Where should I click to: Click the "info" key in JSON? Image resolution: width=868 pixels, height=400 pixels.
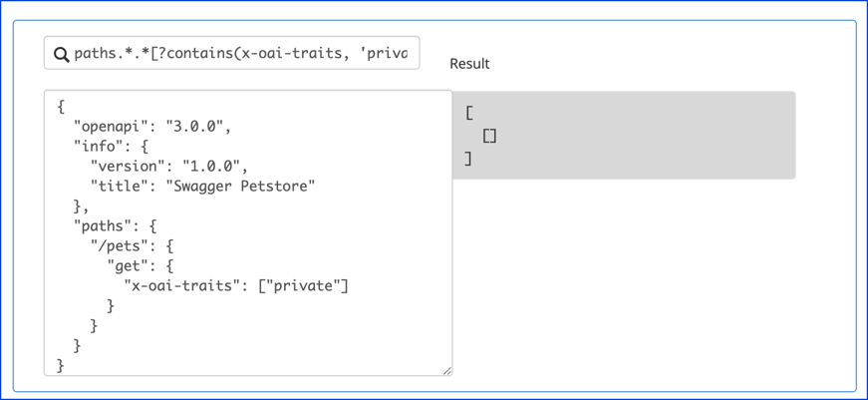(98, 146)
